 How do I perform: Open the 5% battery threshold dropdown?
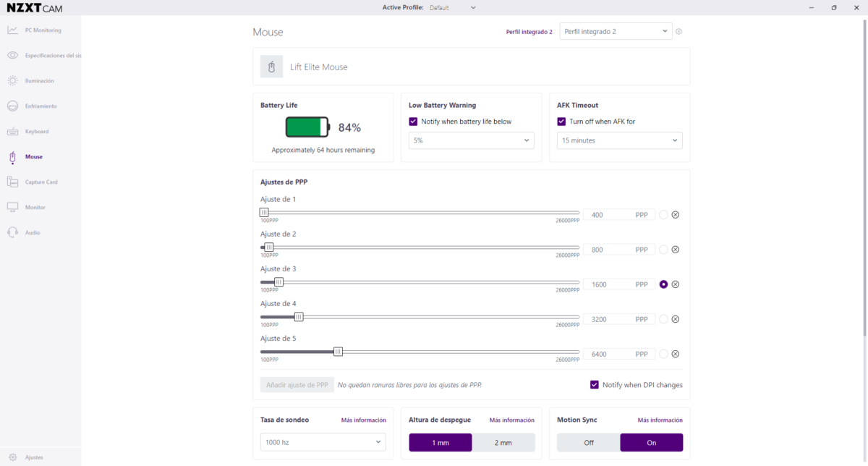point(472,140)
